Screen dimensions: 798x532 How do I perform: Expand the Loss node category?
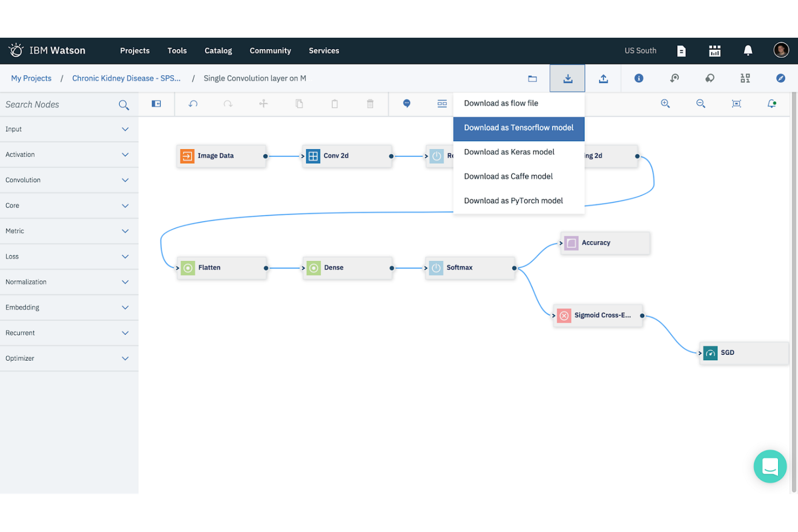point(69,257)
